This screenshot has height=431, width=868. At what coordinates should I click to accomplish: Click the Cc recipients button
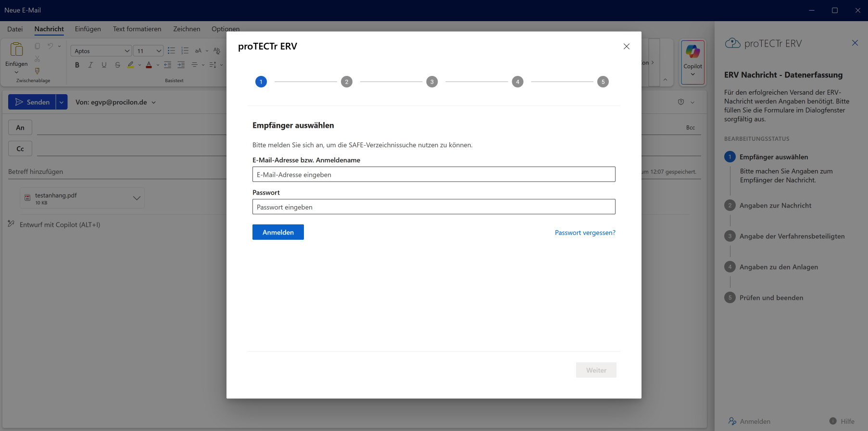[20, 148]
